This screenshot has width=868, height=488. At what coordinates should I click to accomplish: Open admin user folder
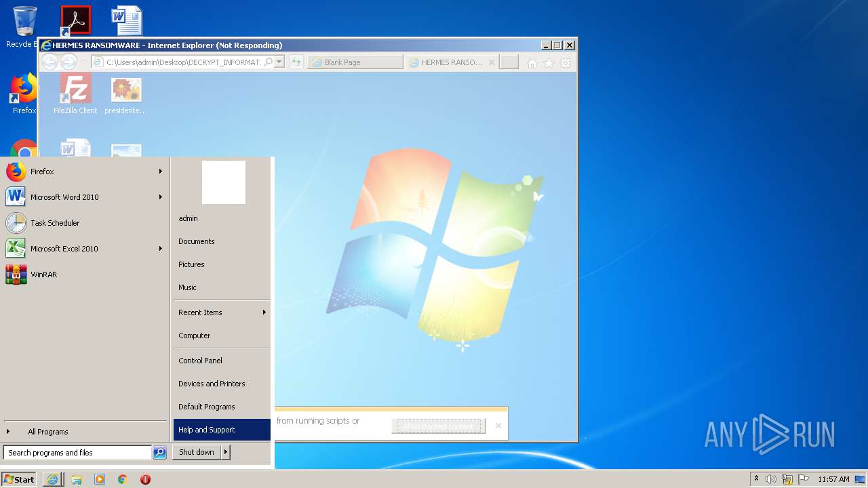tap(222, 218)
